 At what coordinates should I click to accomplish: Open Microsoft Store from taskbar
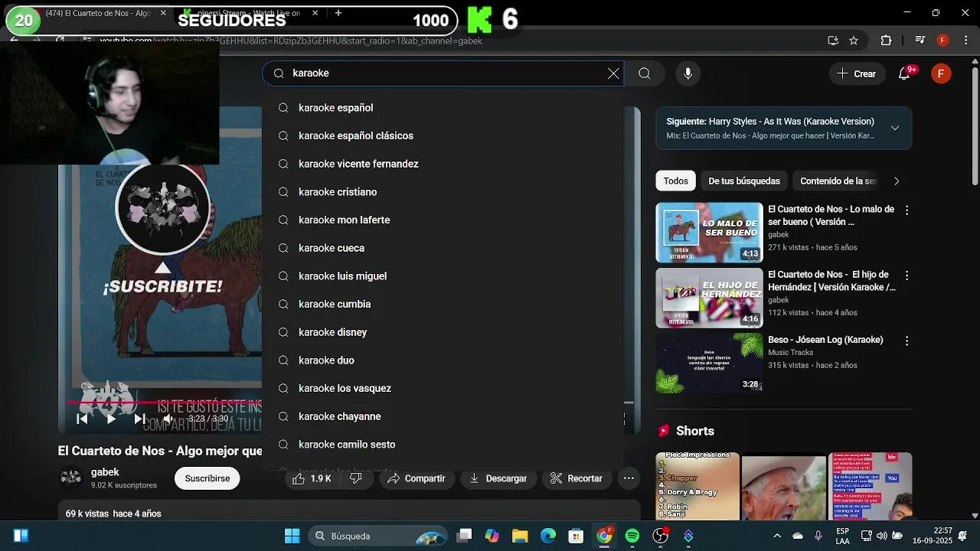(577, 536)
